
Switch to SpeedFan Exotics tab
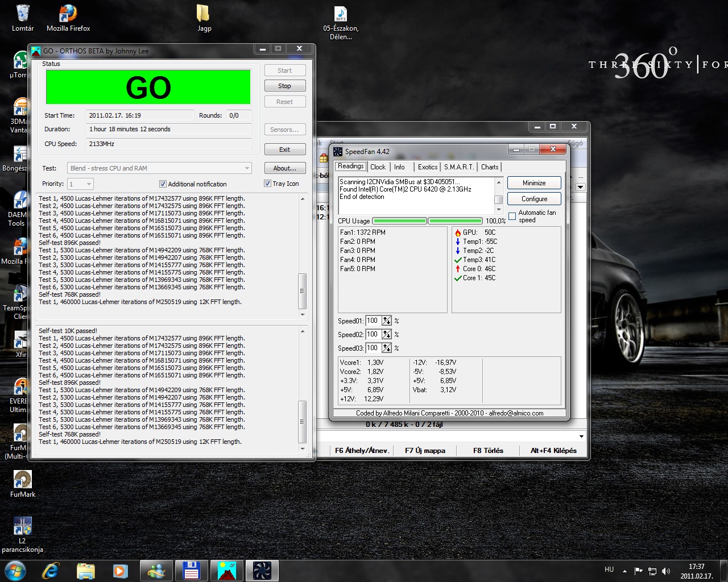pos(428,167)
